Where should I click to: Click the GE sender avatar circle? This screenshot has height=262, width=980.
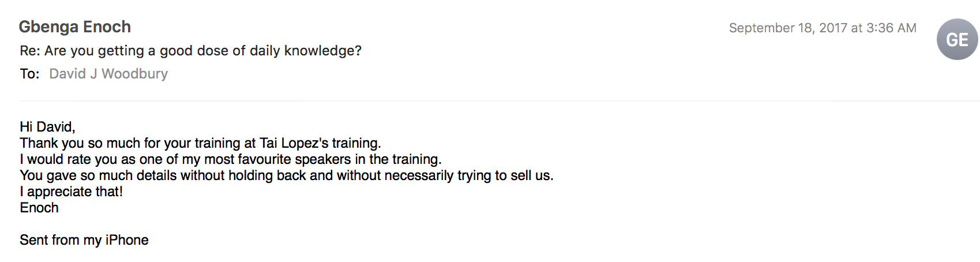pyautogui.click(x=957, y=39)
